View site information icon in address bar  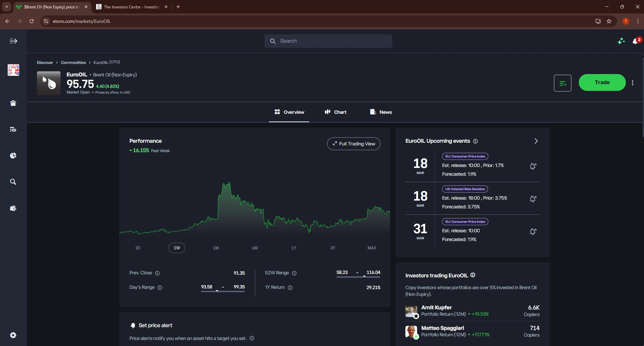pos(46,21)
